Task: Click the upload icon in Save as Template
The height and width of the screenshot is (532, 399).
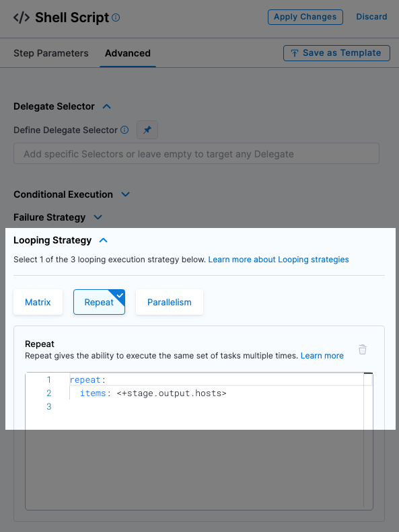Action: tap(295, 53)
